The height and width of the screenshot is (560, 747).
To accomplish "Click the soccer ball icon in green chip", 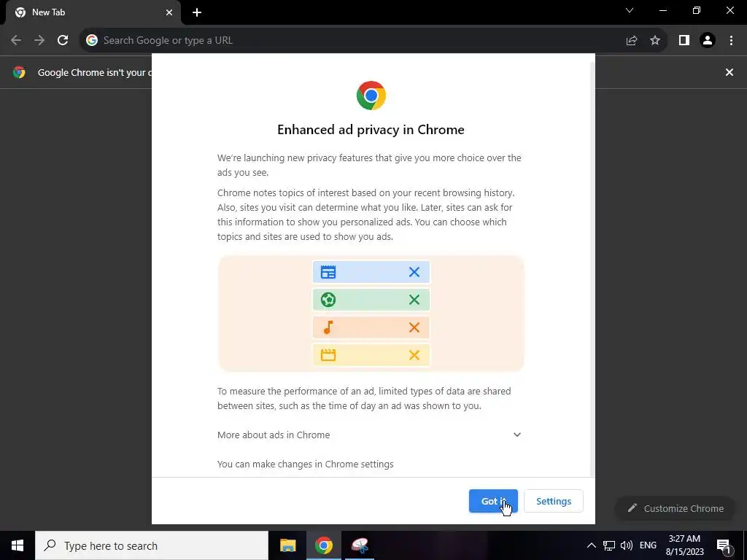I will (x=328, y=300).
